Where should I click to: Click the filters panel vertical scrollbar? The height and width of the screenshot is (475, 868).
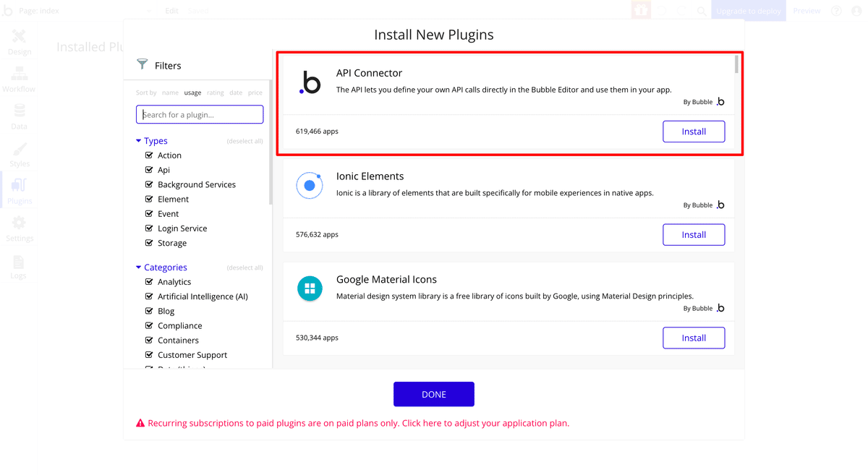tap(271, 141)
